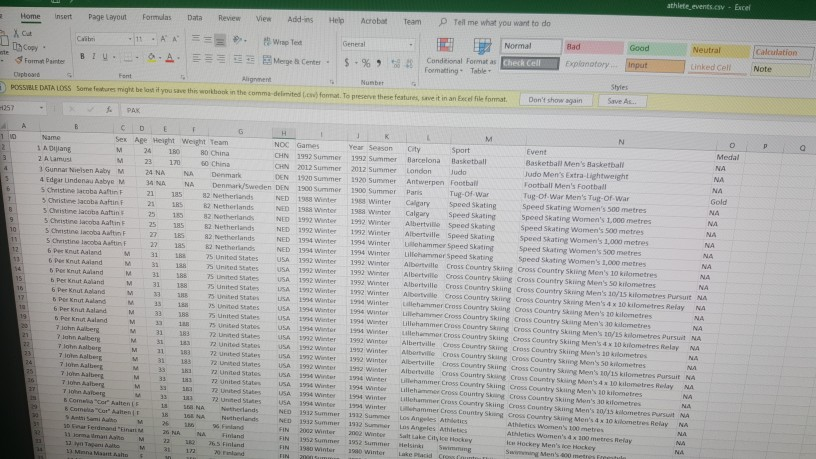
Task: Click Merge & Center
Action: [x=292, y=61]
